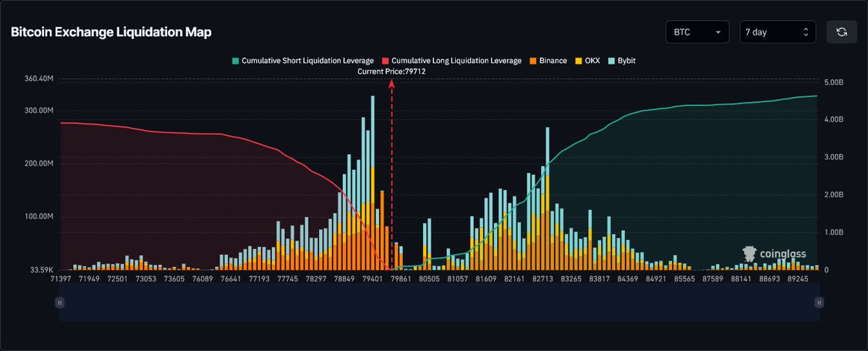The image size is (868, 351).
Task: Click x-axis label 87589
Action: click(x=712, y=278)
